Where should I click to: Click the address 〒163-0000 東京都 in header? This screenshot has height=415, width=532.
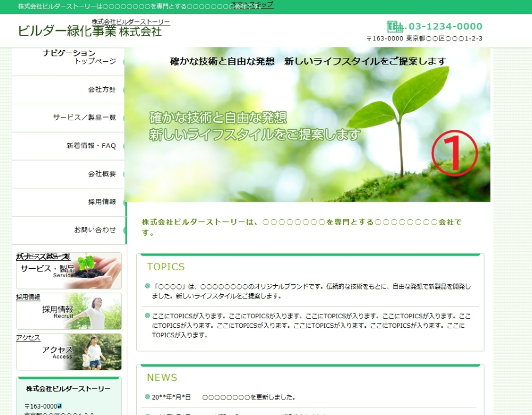point(424,39)
